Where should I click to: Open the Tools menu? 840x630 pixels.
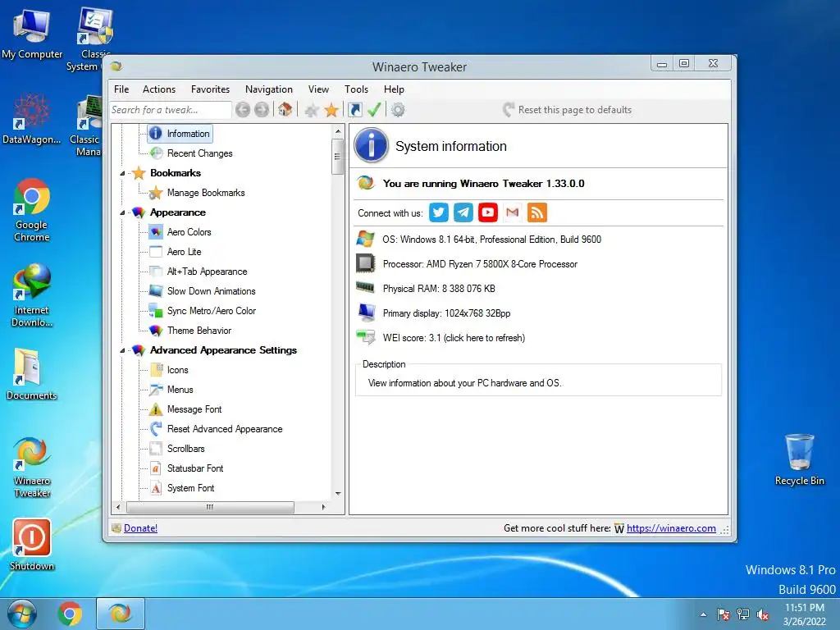click(x=356, y=89)
